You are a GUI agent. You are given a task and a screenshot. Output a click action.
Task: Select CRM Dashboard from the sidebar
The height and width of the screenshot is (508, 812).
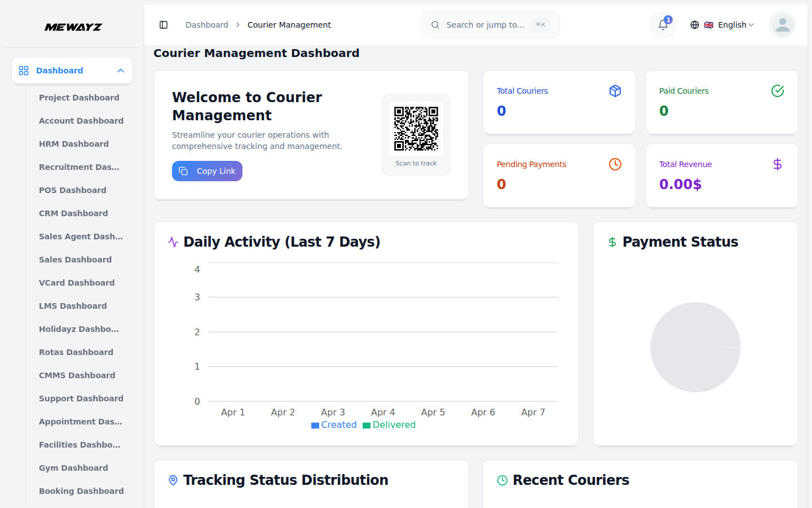(x=73, y=213)
